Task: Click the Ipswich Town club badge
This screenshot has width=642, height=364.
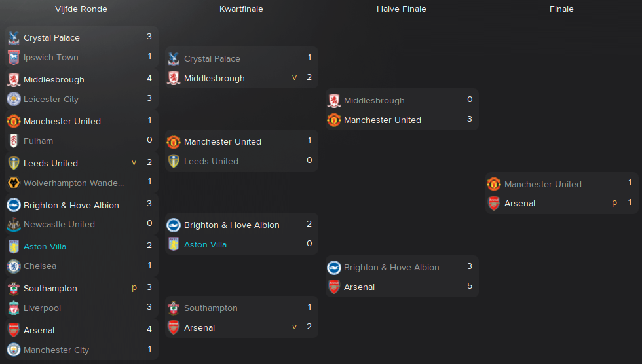Action: click(x=14, y=58)
